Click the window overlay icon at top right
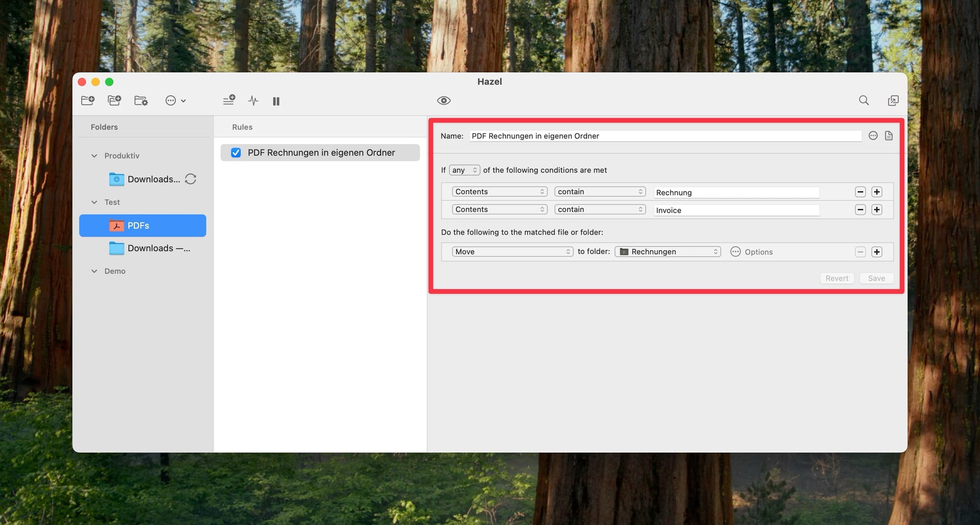Screen dimensions: 980x525 893,100
